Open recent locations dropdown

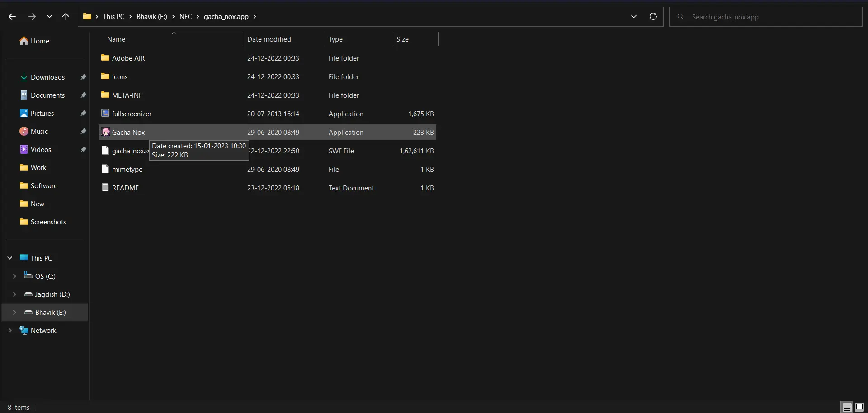[49, 17]
